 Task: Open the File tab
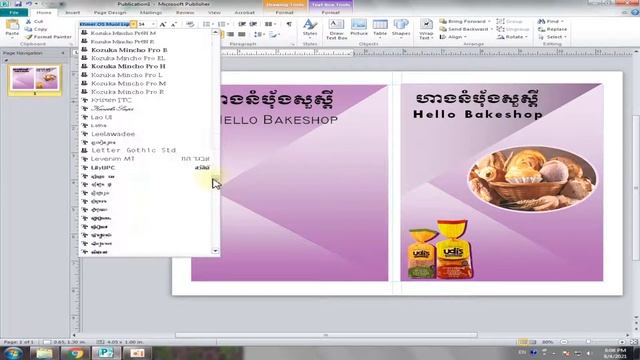[14, 13]
